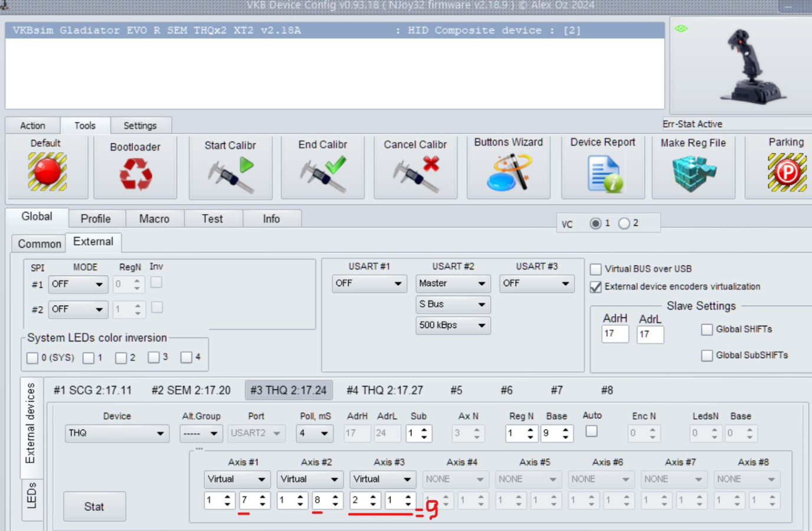Viewport: 812px width, 531px height.
Task: Switch to the Common sub-tab
Action: (39, 244)
